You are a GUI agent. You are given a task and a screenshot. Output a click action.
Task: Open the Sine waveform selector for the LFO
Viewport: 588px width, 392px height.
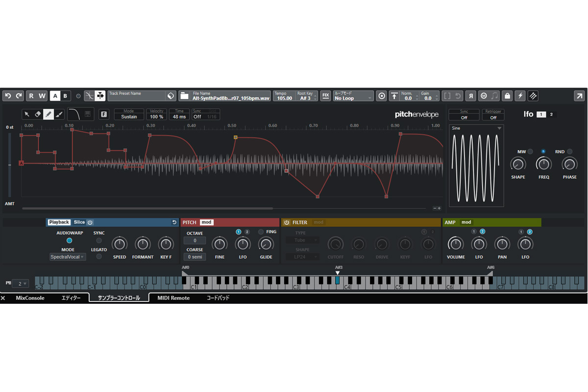(476, 127)
